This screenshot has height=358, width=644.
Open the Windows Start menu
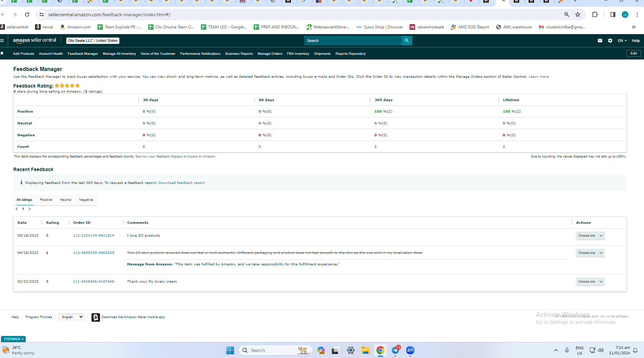tap(230, 350)
